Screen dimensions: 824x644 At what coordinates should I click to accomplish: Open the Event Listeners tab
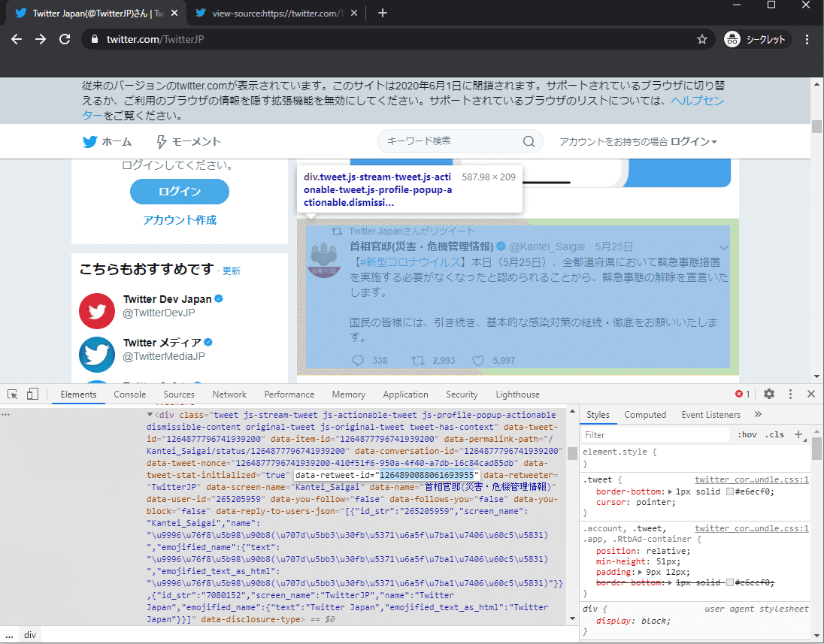[x=710, y=415]
